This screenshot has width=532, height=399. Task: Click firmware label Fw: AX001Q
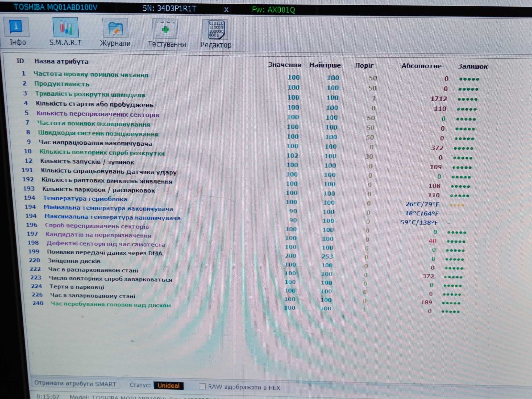click(273, 10)
